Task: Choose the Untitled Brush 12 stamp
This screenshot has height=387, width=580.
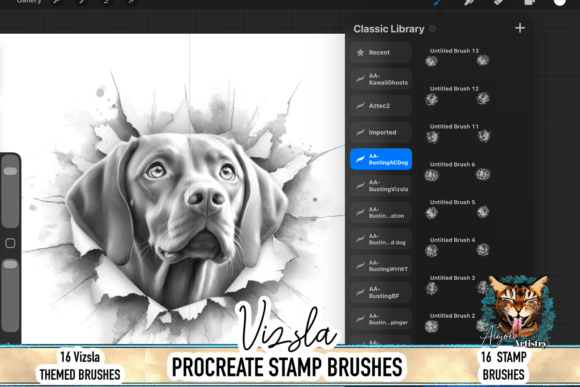Action: pyautogui.click(x=458, y=95)
